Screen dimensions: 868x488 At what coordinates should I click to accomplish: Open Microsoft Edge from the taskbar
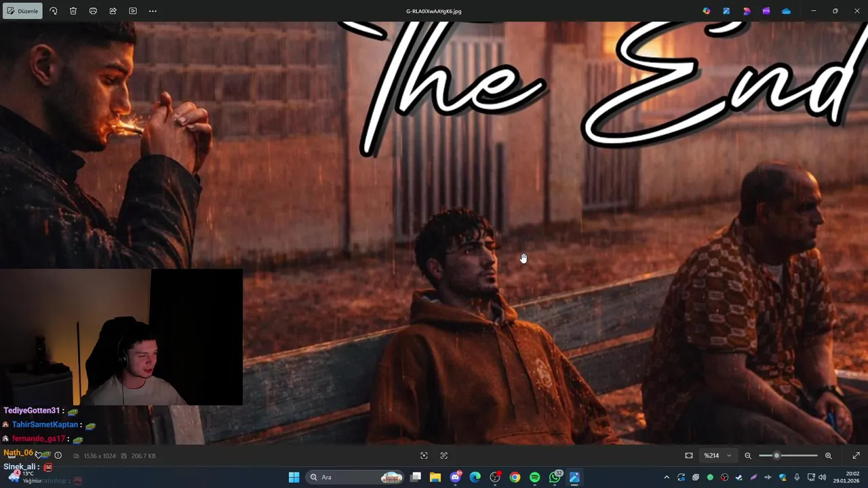click(475, 477)
